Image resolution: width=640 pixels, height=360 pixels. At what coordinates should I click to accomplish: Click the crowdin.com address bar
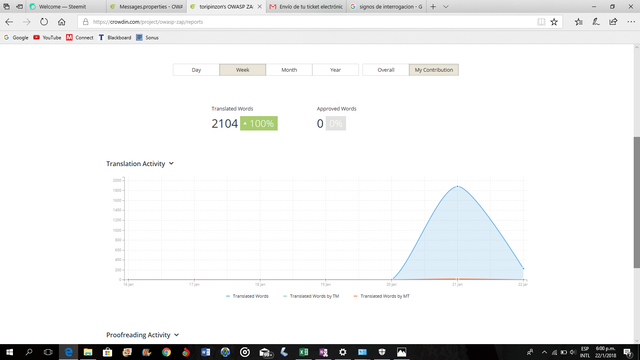[306, 22]
